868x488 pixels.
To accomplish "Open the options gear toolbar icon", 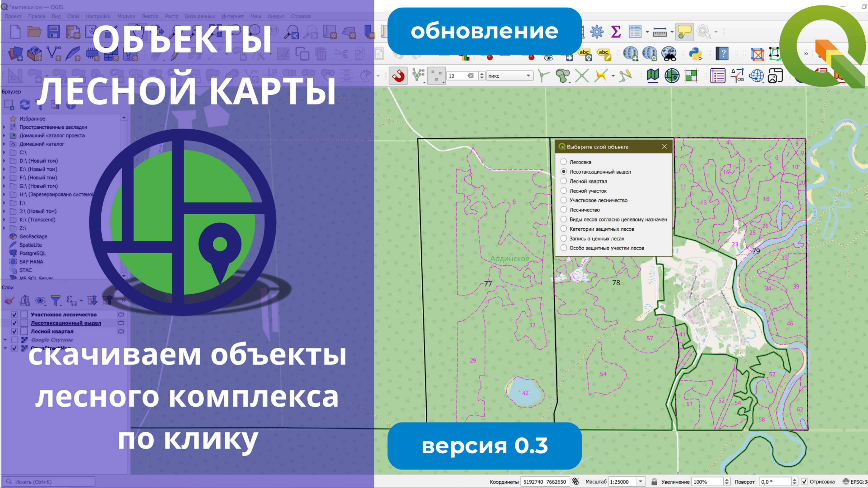I will [597, 32].
